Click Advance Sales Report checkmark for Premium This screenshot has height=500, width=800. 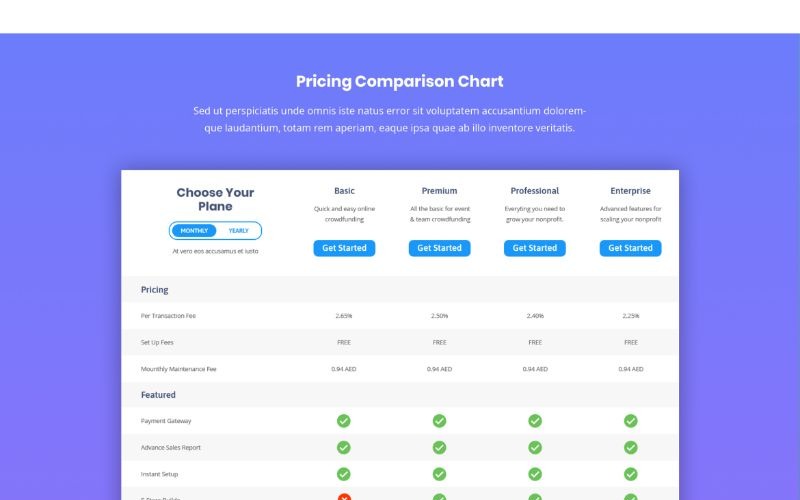point(439,447)
